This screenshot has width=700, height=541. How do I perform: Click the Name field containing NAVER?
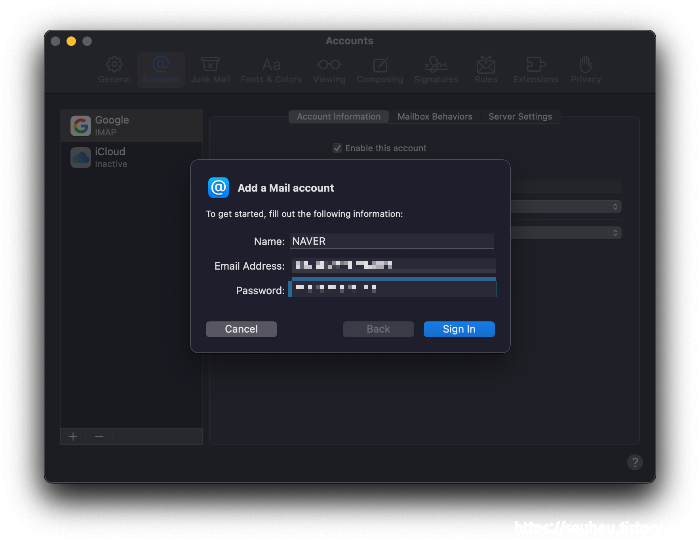click(x=392, y=241)
